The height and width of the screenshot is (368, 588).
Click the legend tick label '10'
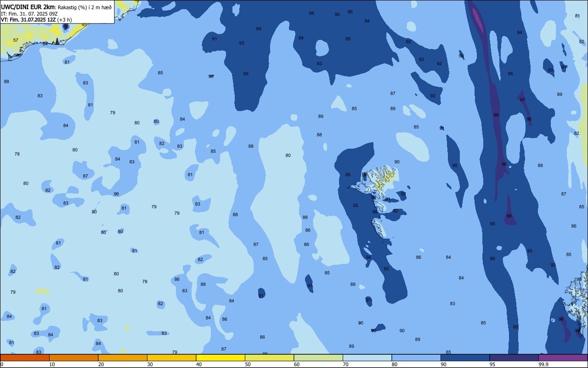tap(52, 364)
